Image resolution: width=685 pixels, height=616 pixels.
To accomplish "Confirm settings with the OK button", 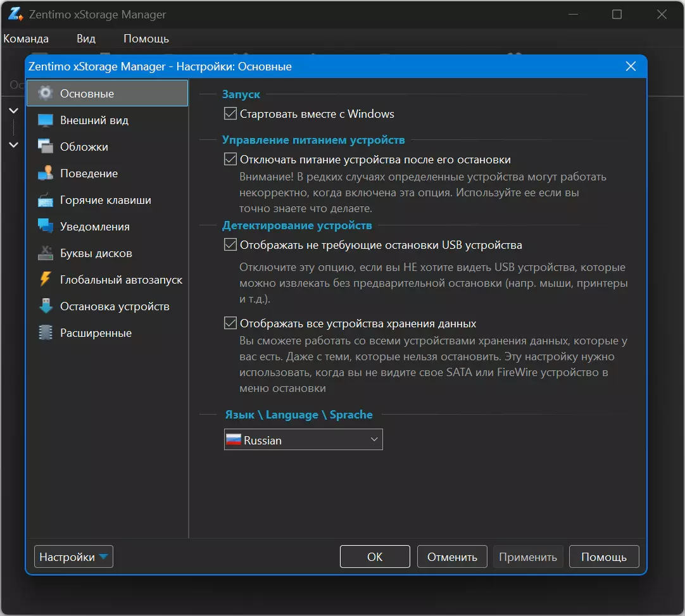I will tap(375, 556).
